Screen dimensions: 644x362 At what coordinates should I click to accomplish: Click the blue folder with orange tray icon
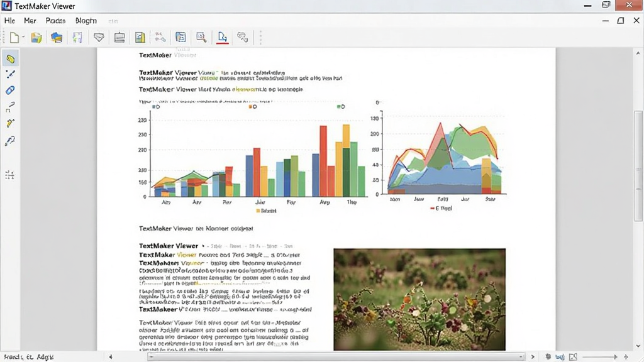[57, 37]
